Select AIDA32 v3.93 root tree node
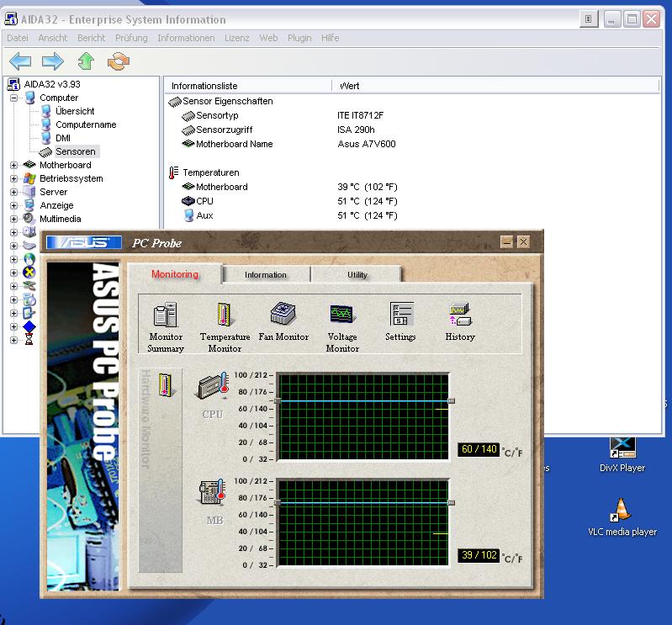The height and width of the screenshot is (625, 672). 52,84
